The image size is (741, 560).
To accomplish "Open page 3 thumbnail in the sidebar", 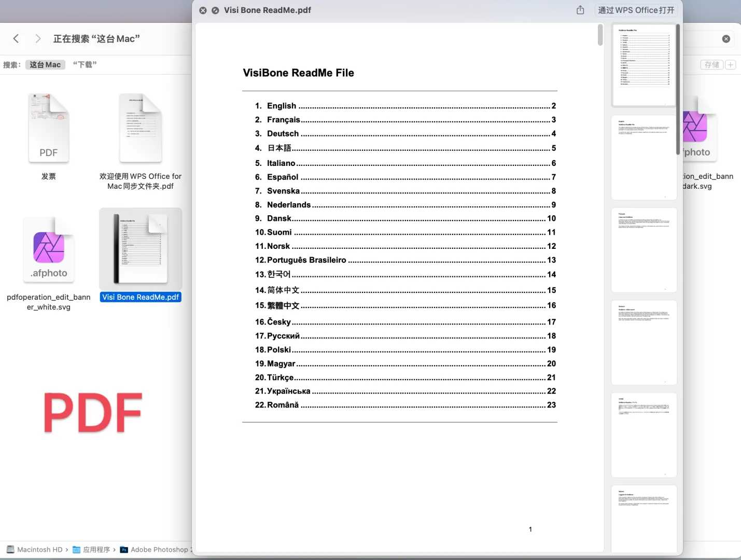I will coord(644,250).
